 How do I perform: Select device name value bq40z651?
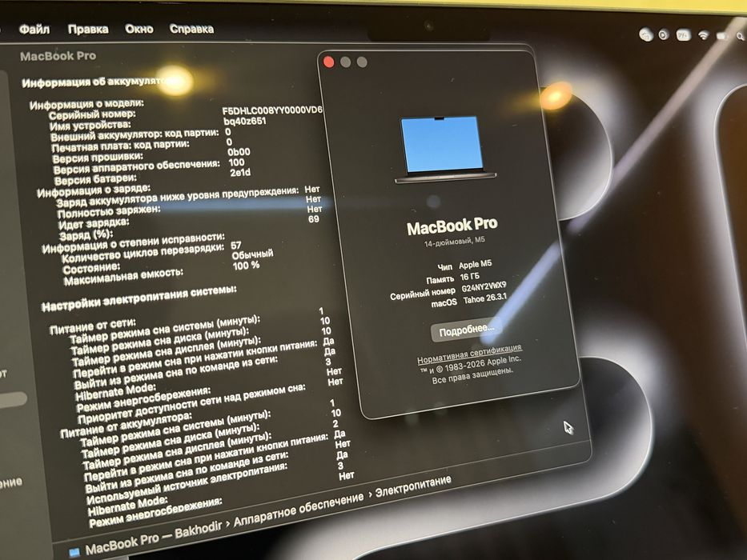245,121
